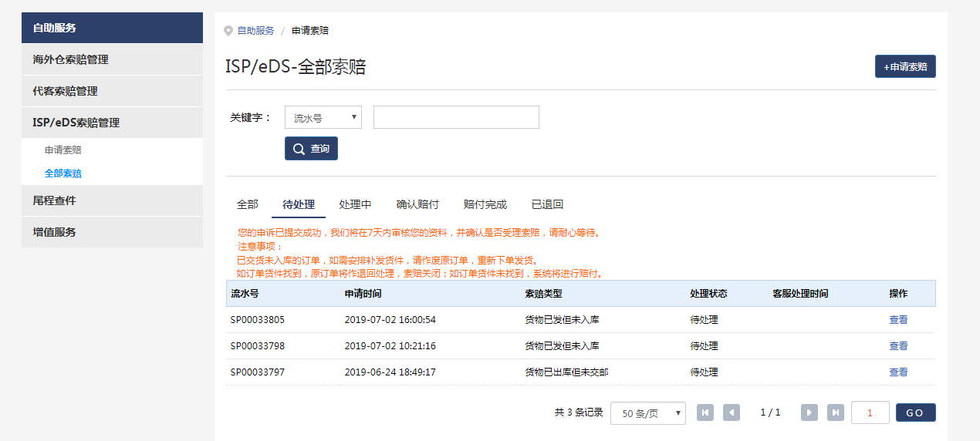Click the 1 / 1 page indicator
This screenshot has width=980, height=441.
(770, 412)
